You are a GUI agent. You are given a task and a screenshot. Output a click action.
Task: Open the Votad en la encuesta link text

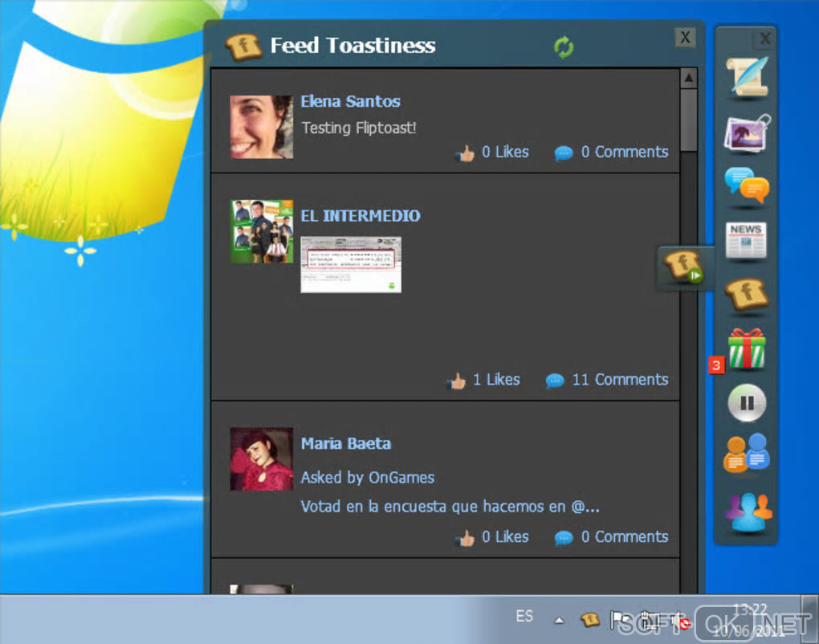pyautogui.click(x=450, y=507)
